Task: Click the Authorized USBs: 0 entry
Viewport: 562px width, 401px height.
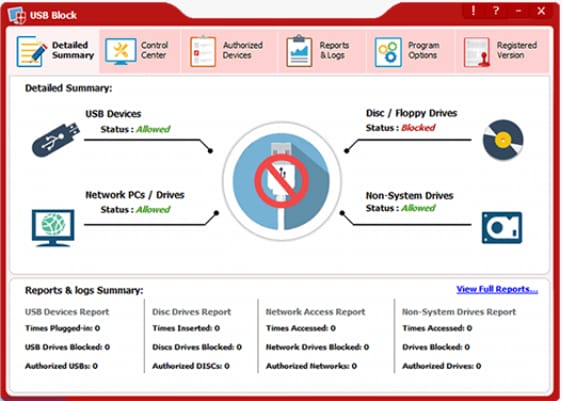Action: pos(61,366)
